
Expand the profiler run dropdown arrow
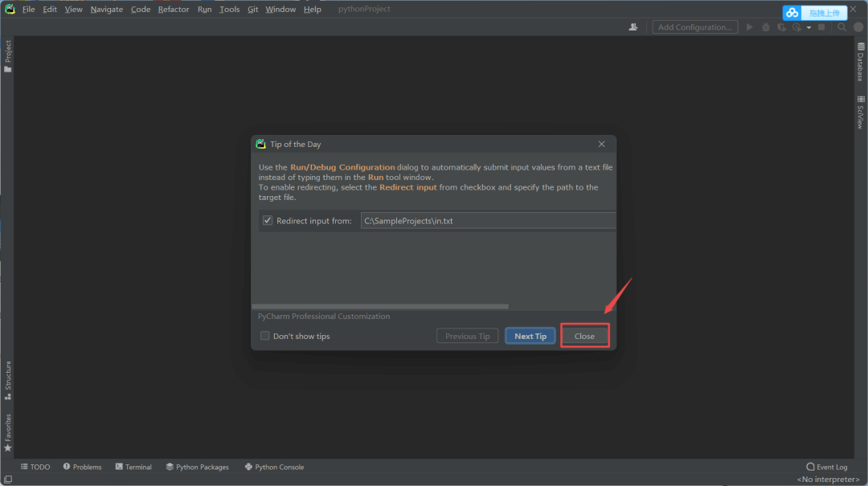click(809, 27)
